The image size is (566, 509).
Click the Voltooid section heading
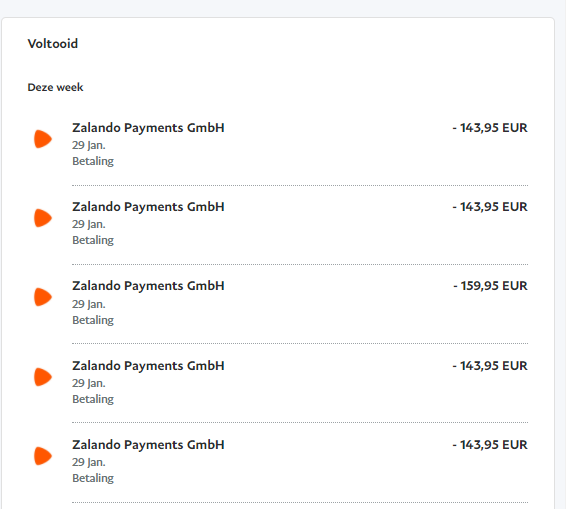coord(53,44)
